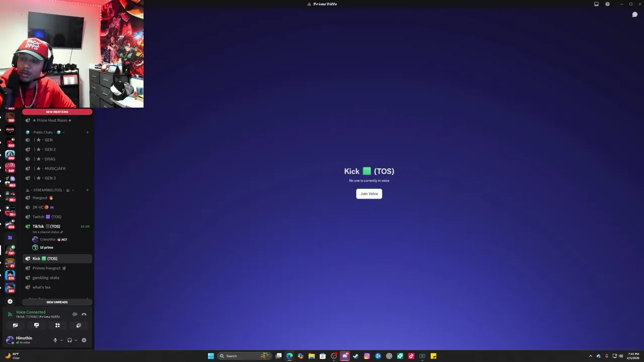Screen dimensions: 644x362
Task: Select the TikTok (TOS) voice channel
Action: click(57, 226)
